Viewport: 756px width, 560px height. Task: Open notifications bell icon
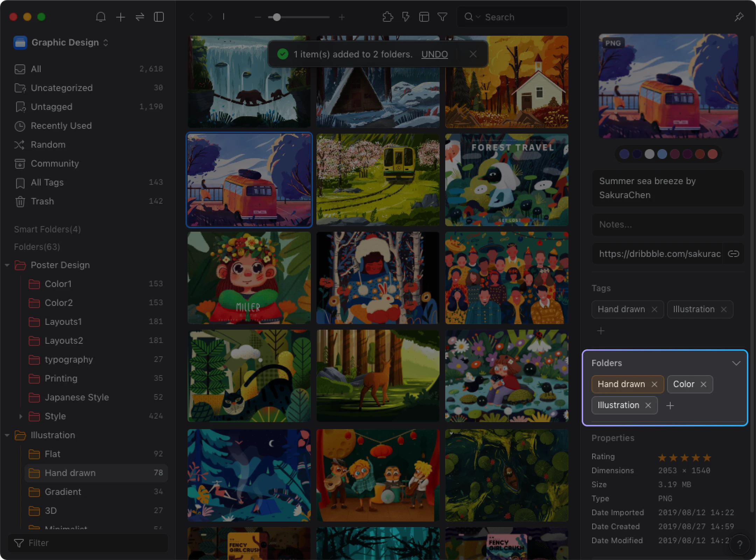[101, 17]
